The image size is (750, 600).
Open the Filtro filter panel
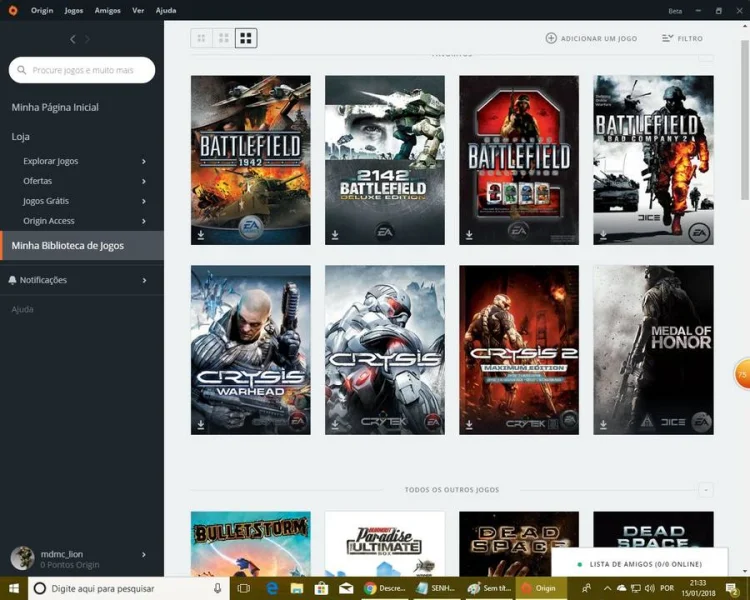click(x=683, y=38)
